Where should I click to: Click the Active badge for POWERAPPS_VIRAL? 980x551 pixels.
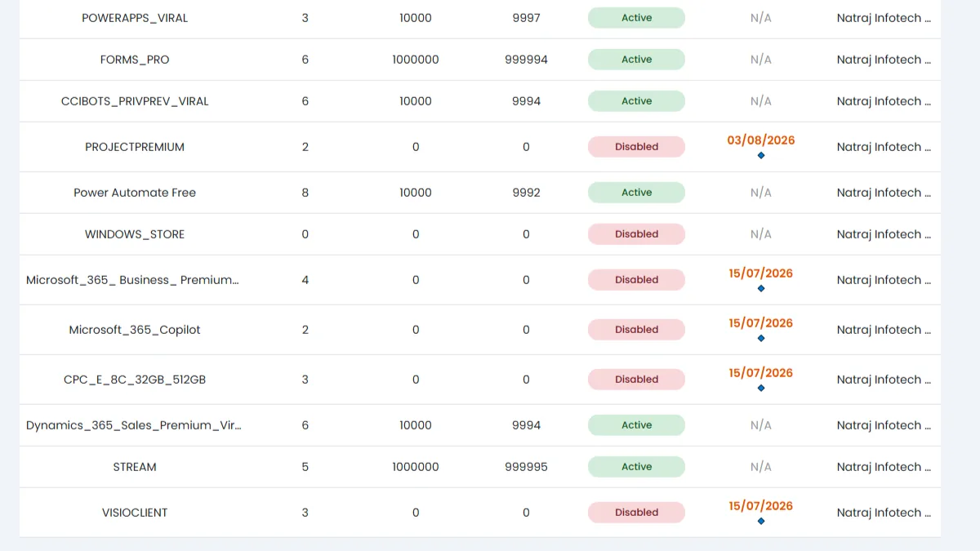pyautogui.click(x=636, y=18)
